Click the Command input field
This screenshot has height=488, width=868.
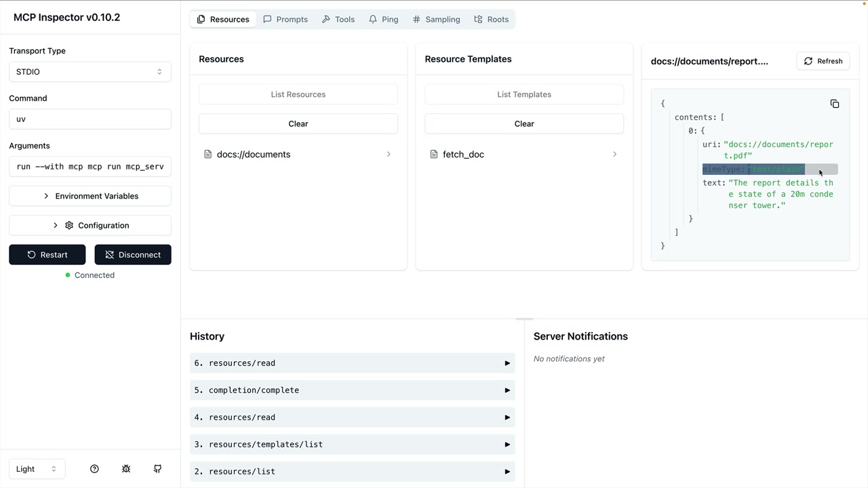point(90,119)
